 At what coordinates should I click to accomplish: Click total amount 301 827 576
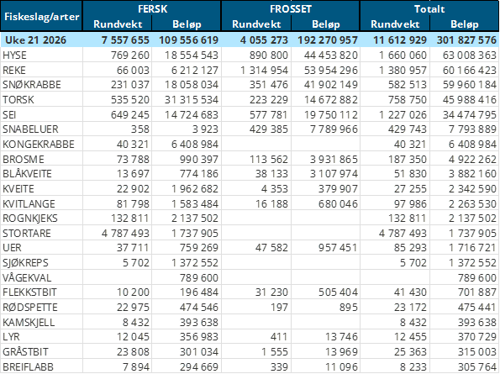(x=467, y=40)
